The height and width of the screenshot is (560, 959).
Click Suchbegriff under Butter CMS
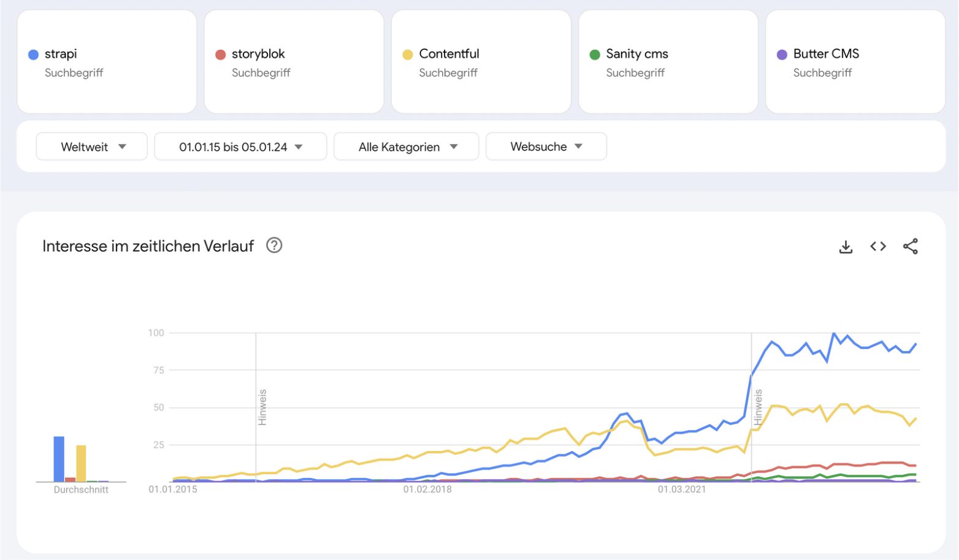pos(822,73)
